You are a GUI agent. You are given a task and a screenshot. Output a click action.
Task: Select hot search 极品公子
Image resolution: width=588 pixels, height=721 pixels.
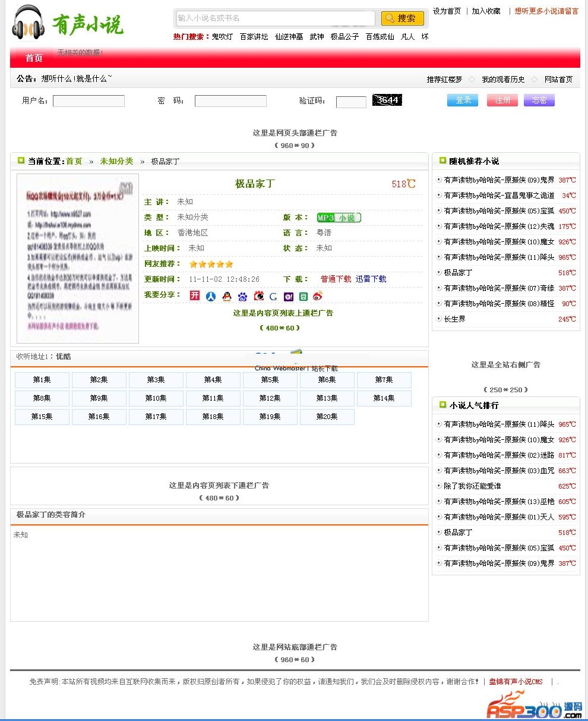pos(345,36)
